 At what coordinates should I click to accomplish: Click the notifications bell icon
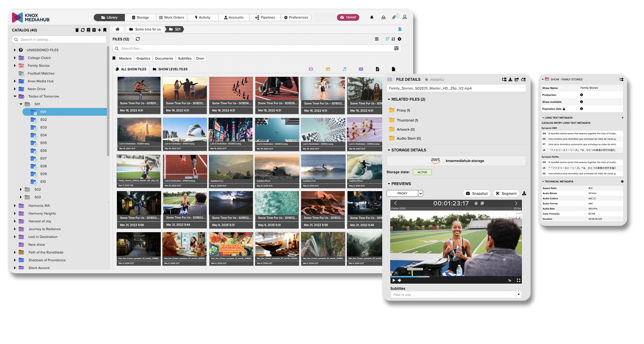[x=372, y=17]
